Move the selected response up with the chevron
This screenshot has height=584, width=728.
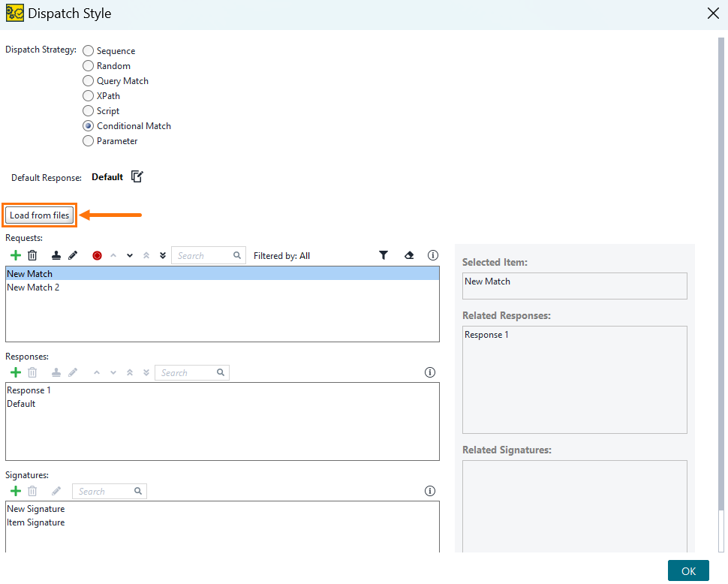(x=97, y=372)
